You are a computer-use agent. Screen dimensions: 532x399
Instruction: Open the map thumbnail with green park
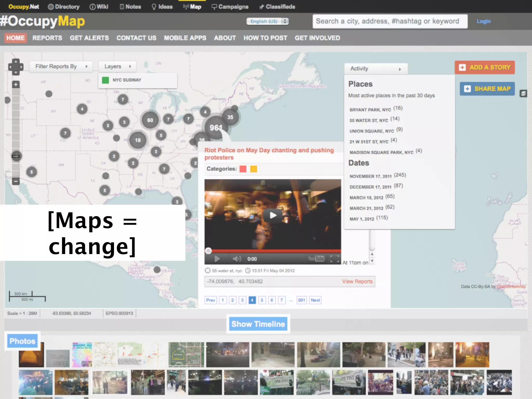pyautogui.click(x=187, y=355)
